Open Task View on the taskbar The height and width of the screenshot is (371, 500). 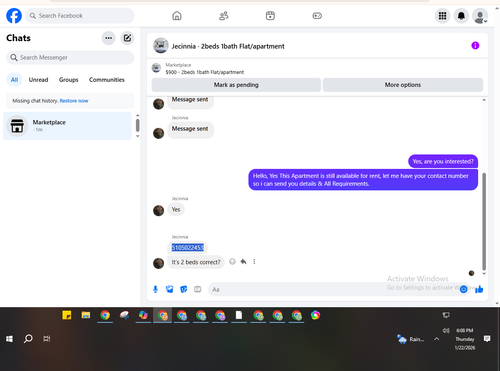(47, 339)
